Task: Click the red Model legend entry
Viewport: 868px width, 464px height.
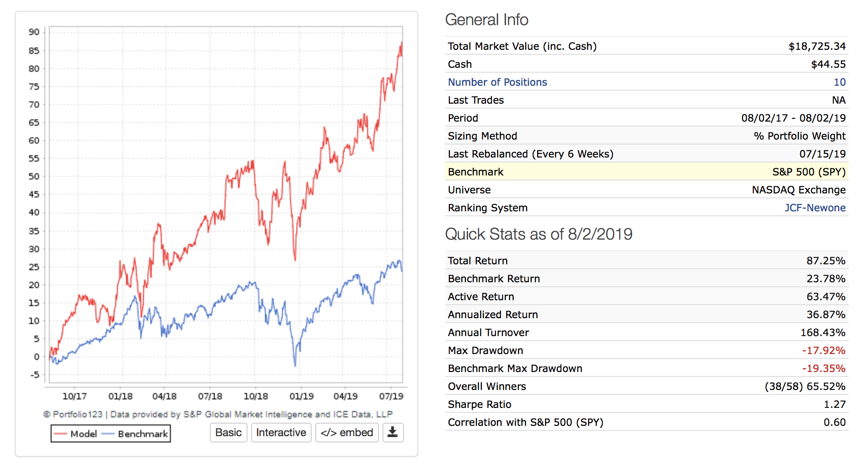Action: pos(74,434)
